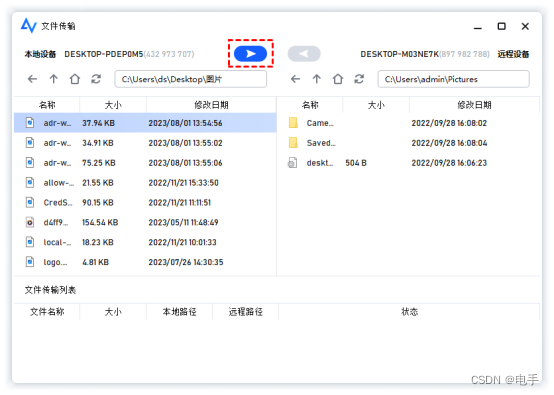Open home directory in local pane
This screenshot has width=554, height=395.
75,79
